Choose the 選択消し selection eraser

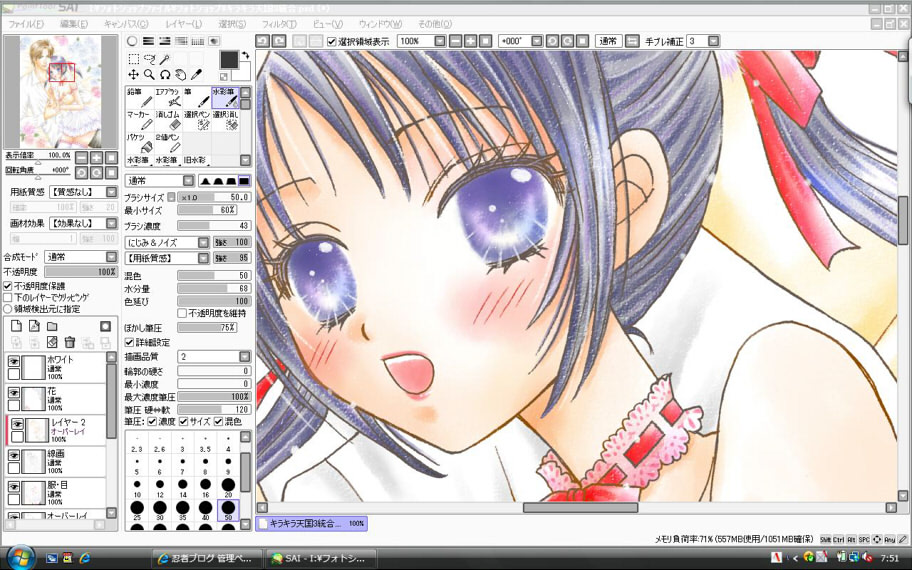pyautogui.click(x=225, y=120)
